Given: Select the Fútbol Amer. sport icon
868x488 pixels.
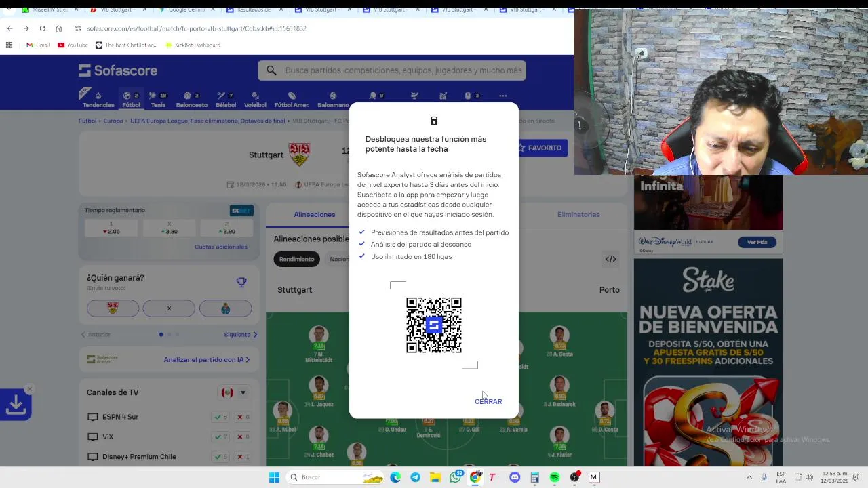Looking at the screenshot, I should point(292,100).
